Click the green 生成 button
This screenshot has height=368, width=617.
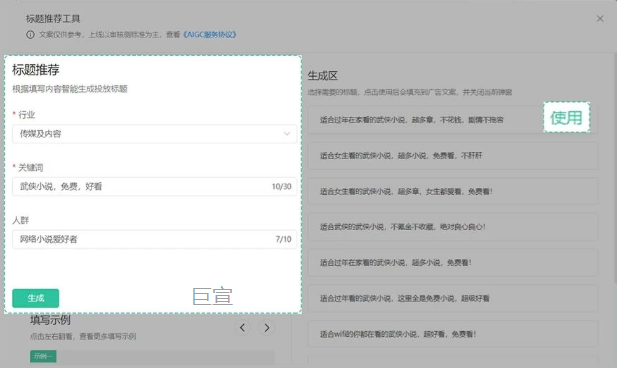coord(35,298)
